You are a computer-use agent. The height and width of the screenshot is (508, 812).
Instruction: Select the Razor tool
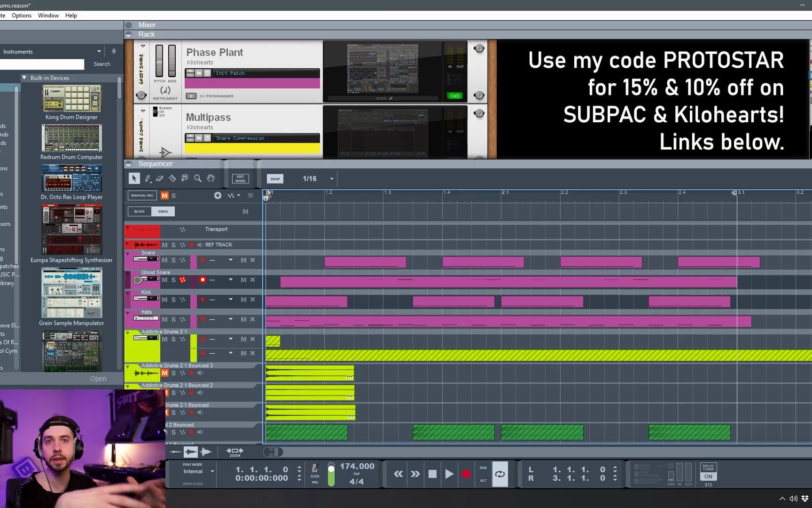click(172, 178)
